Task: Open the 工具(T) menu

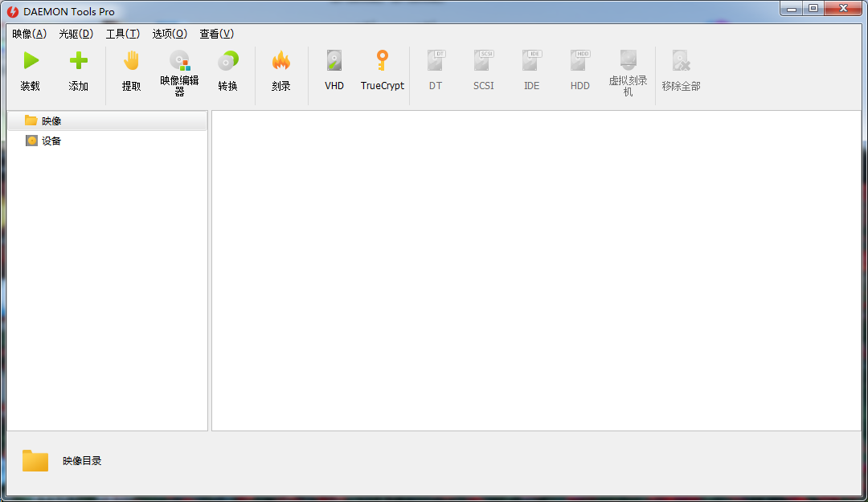Action: pyautogui.click(x=123, y=34)
